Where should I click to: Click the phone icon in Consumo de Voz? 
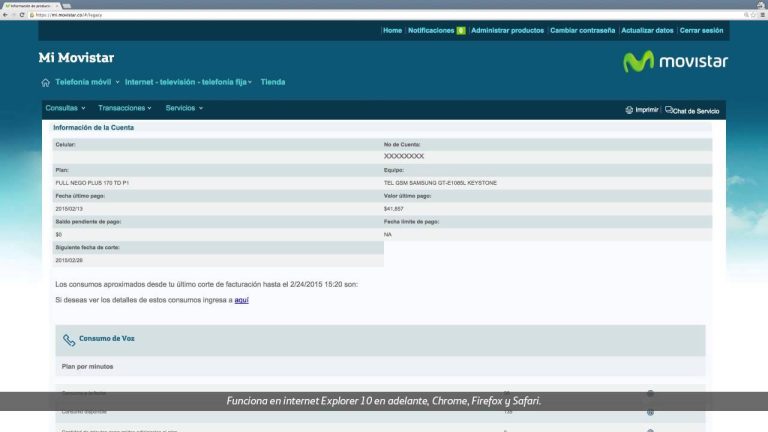click(x=69, y=340)
